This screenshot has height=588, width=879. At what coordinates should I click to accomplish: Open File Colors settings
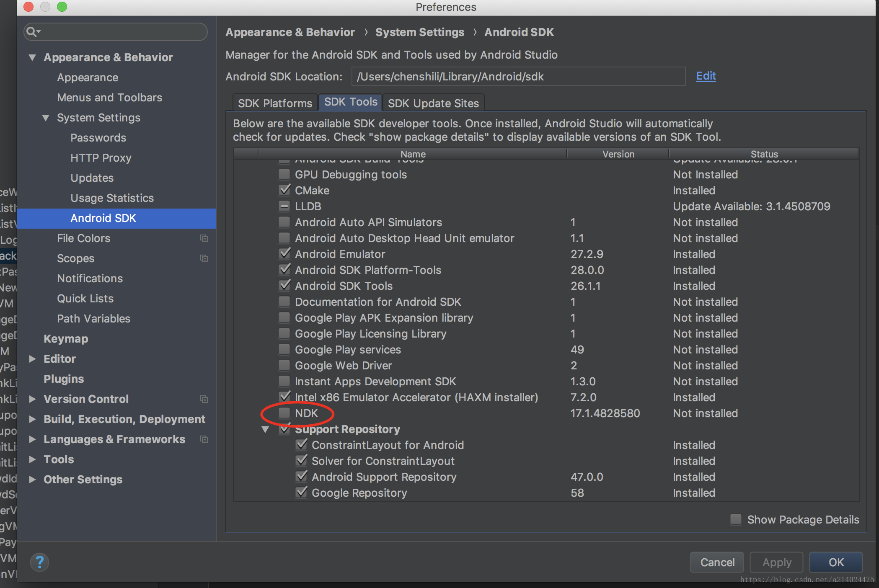[83, 238]
